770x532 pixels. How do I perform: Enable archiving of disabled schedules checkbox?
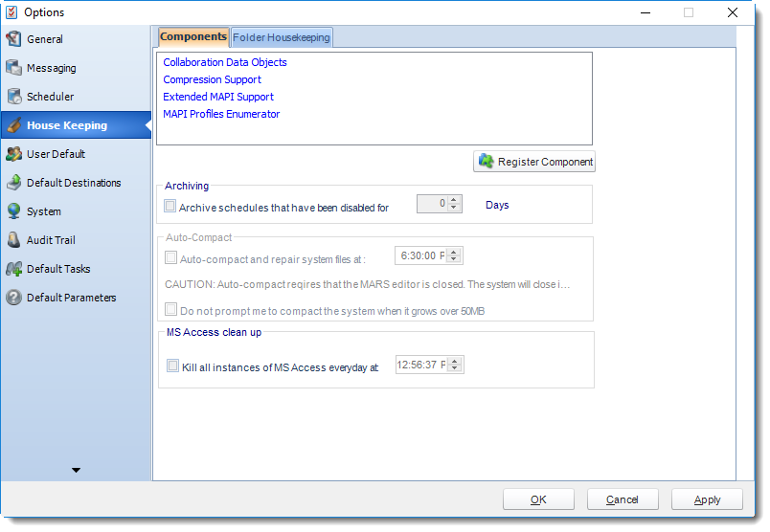[170, 206]
